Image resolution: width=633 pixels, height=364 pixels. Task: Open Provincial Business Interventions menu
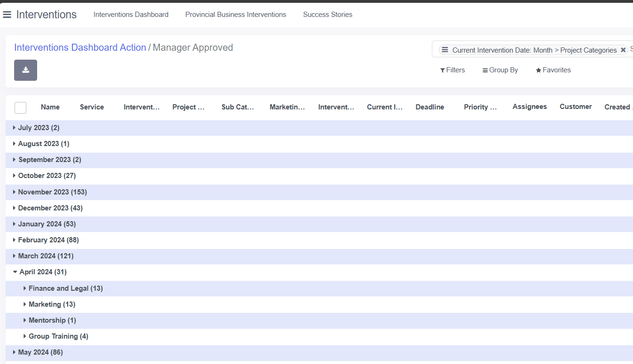235,15
